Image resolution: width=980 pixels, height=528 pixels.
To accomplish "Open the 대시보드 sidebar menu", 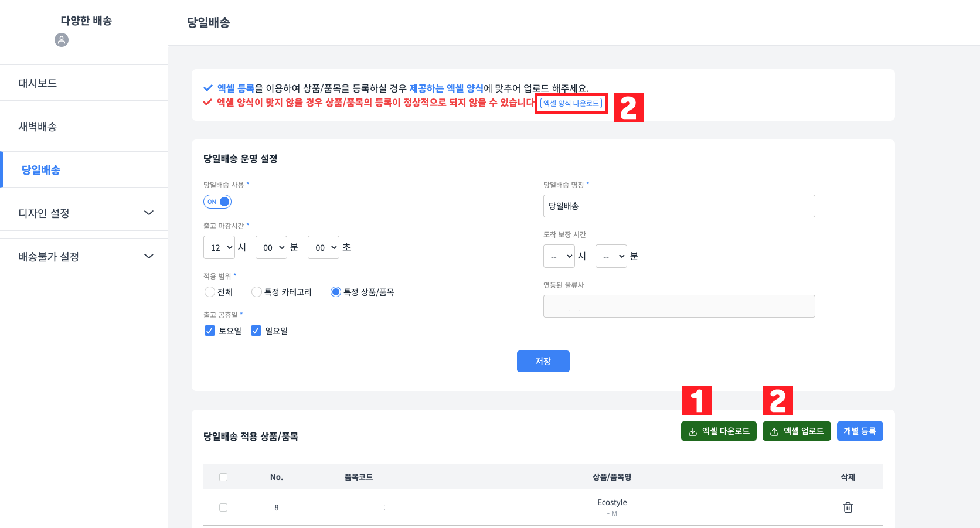I will click(84, 83).
